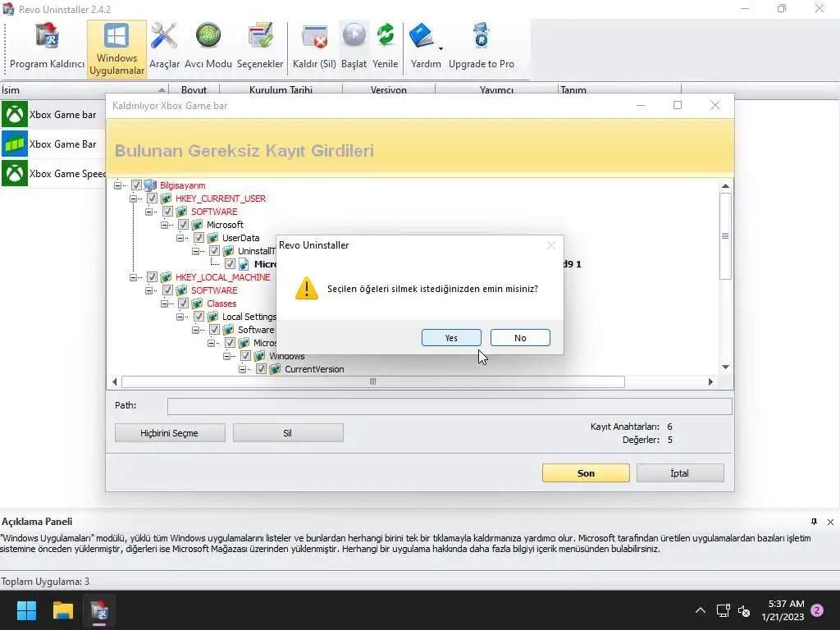Click the HKEY_LOCAL_MACHINE registry icon
The height and width of the screenshot is (630, 840).
click(166, 277)
